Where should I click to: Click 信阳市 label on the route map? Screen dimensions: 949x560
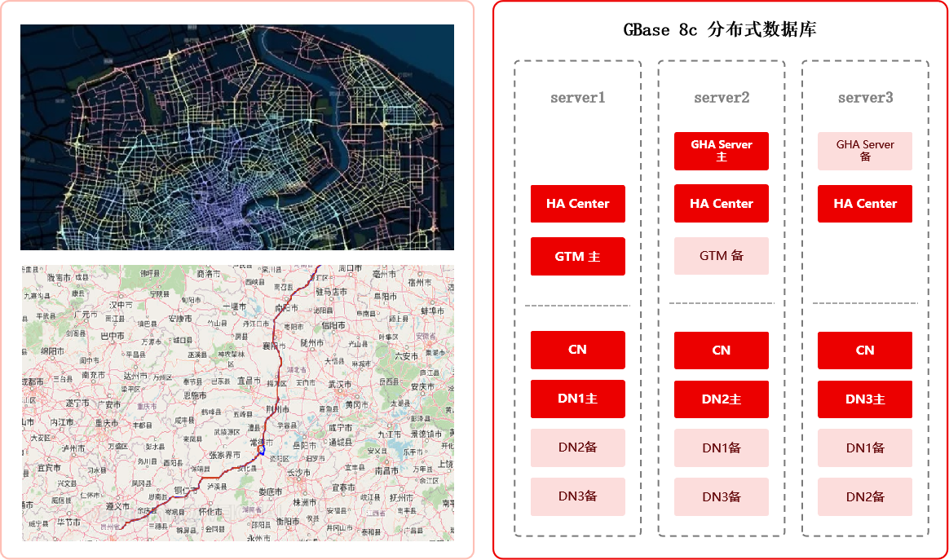333,326
